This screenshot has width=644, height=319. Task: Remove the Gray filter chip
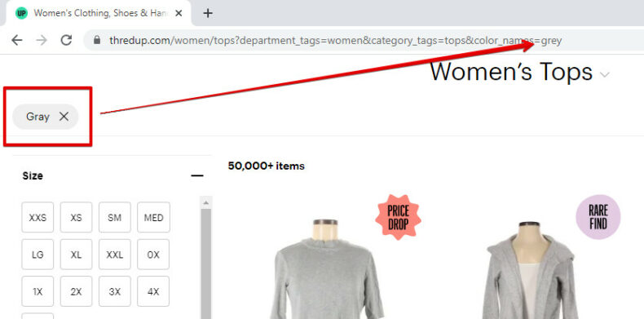[x=64, y=117]
